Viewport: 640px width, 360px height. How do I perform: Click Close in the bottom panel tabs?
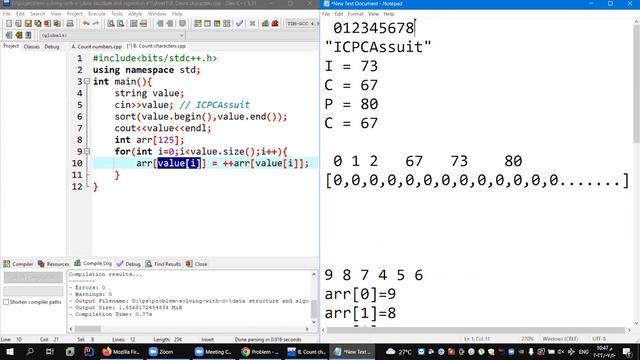(x=197, y=264)
